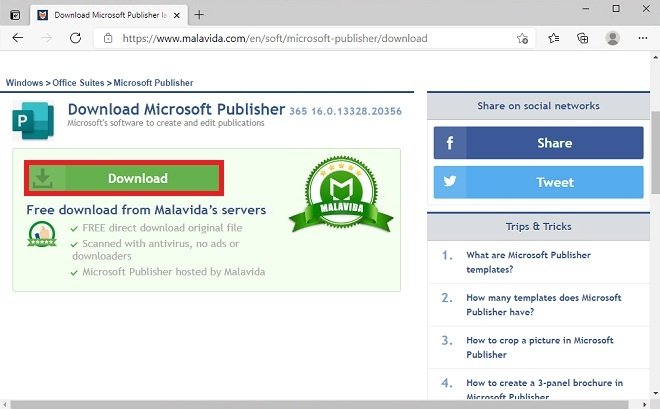Click 'FREE direct download original file' line
The height and width of the screenshot is (409, 660).
pyautogui.click(x=162, y=228)
